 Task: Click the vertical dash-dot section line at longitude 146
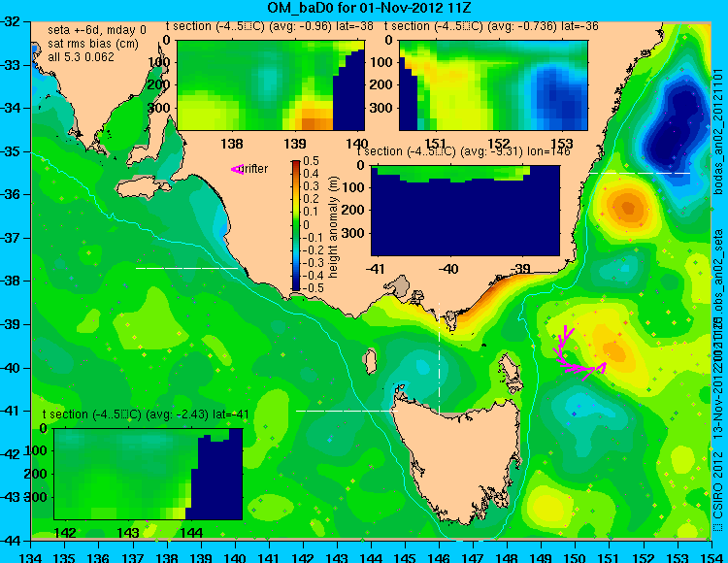[x=439, y=358]
